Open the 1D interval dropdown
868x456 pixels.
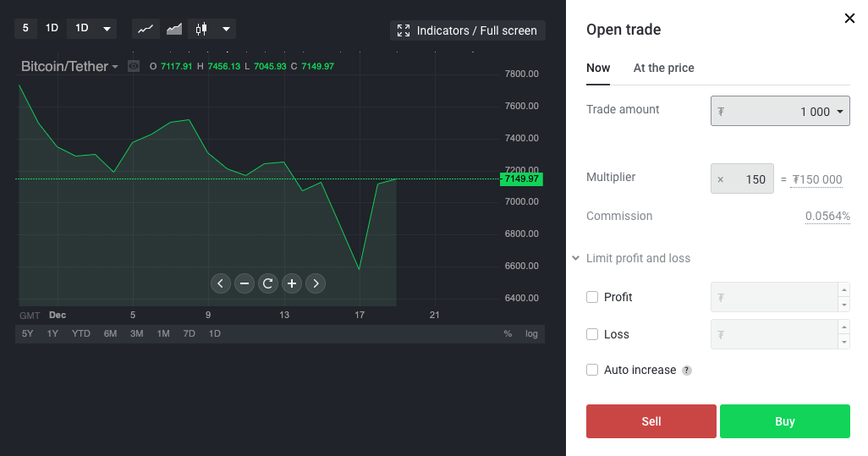pos(92,28)
